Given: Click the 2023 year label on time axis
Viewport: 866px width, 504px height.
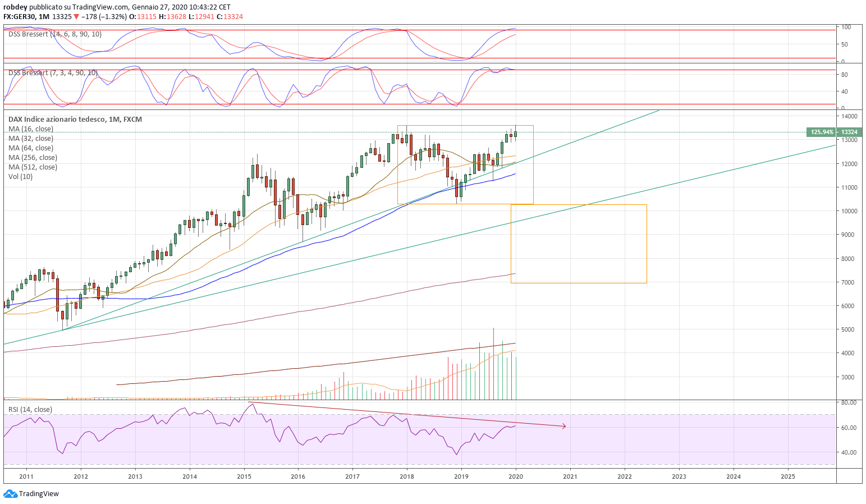Looking at the screenshot, I should pyautogui.click(x=679, y=476).
